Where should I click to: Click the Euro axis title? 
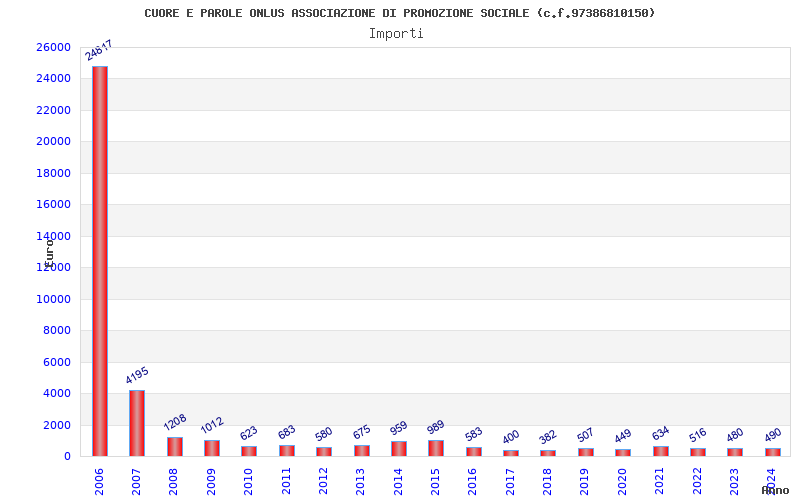point(49,253)
